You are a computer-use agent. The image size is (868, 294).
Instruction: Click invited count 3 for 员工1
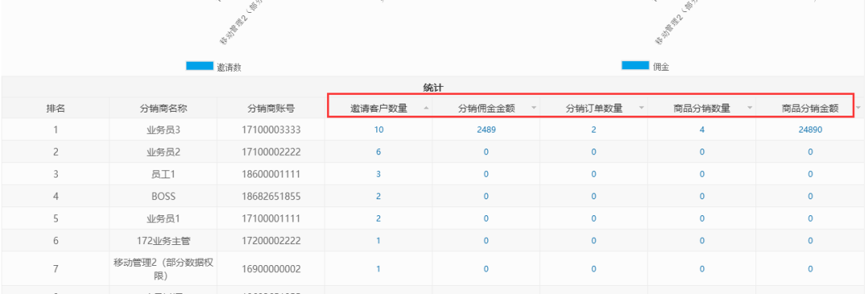click(378, 174)
